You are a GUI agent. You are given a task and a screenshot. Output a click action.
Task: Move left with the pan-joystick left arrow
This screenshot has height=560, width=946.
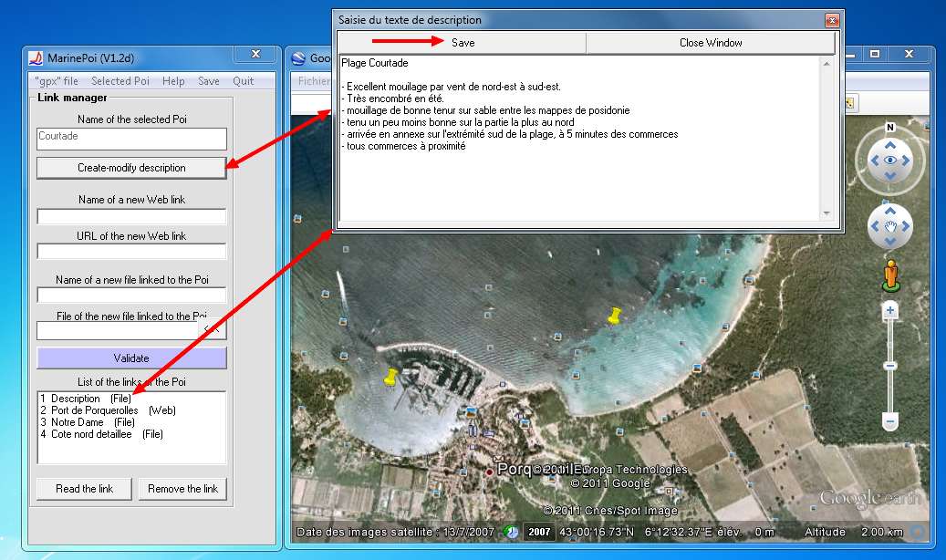pos(875,226)
